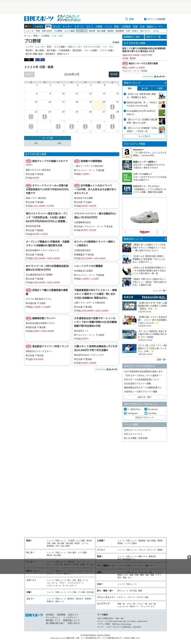Select the 最新 ranking tab
This screenshot has height=644, width=191.
point(130,88)
